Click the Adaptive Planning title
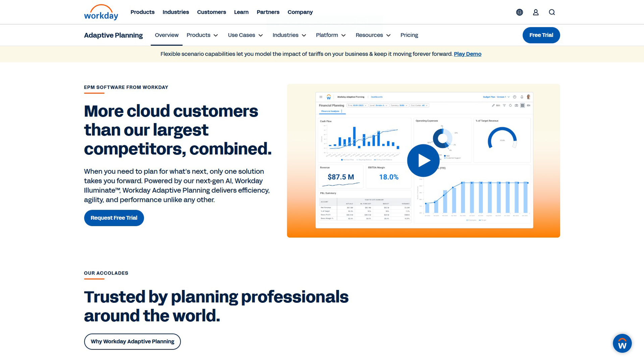The image size is (644, 362). [113, 35]
